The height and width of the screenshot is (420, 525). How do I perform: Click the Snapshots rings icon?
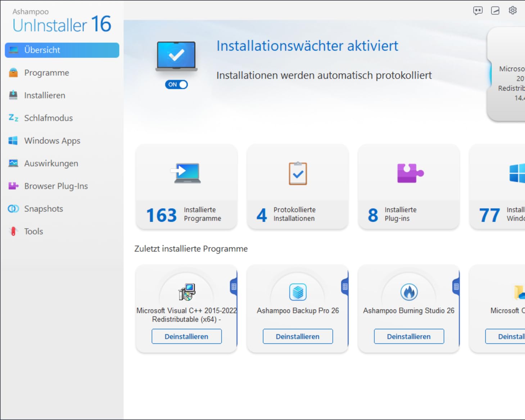13,209
